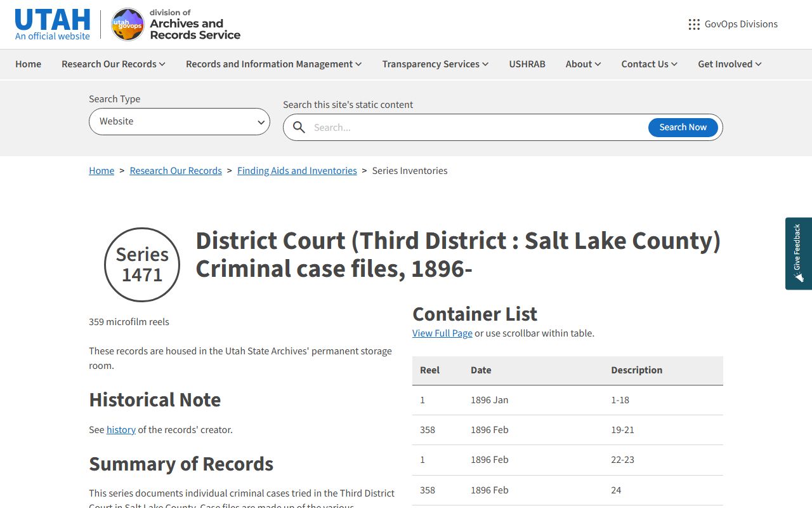This screenshot has height=508, width=812.
Task: Click the Historical Note heading
Action: [x=155, y=400]
